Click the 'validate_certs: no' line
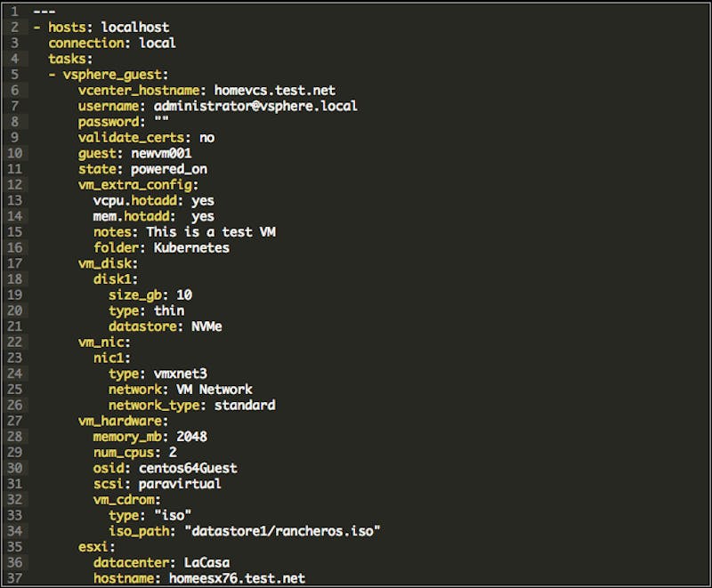The image size is (712, 588). tap(146, 138)
